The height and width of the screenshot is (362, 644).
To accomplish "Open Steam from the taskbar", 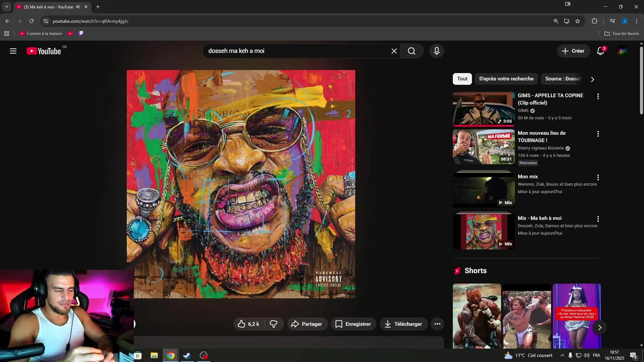I will pyautogui.click(x=187, y=355).
